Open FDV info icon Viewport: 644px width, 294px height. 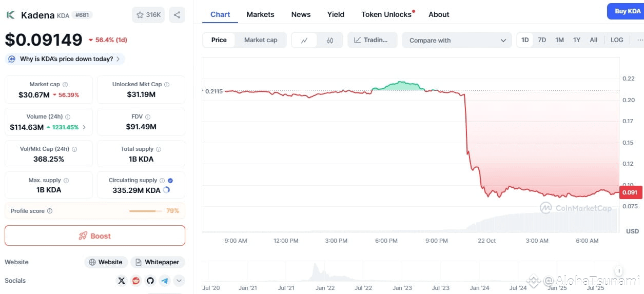pyautogui.click(x=148, y=117)
